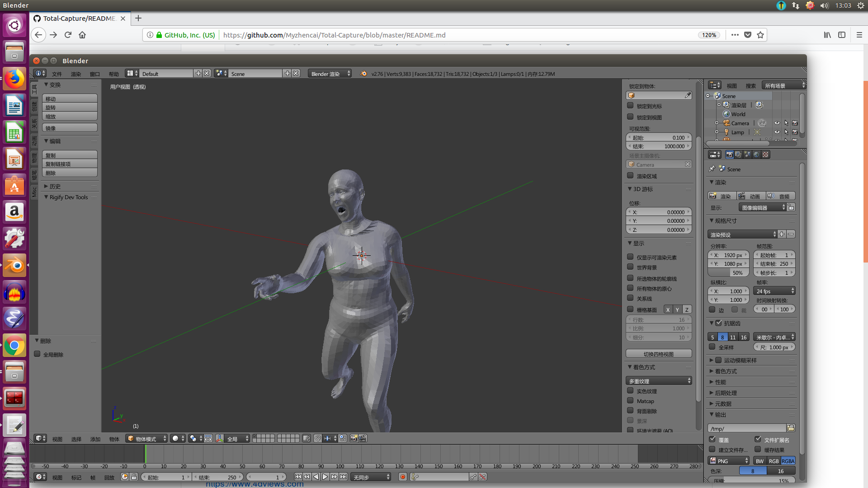Enable the 锁定到视图 checkbox
This screenshot has width=868, height=488.
630,117
